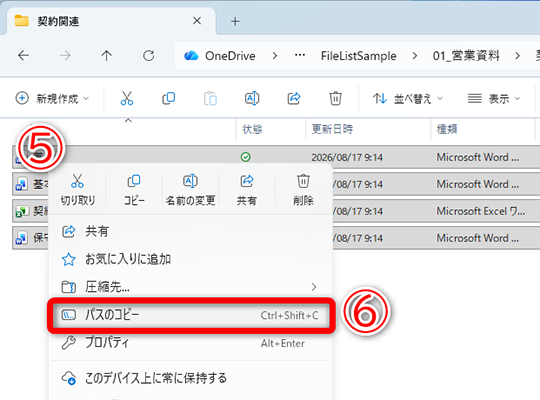Refresh the current folder
540x400 pixels.
[148, 55]
